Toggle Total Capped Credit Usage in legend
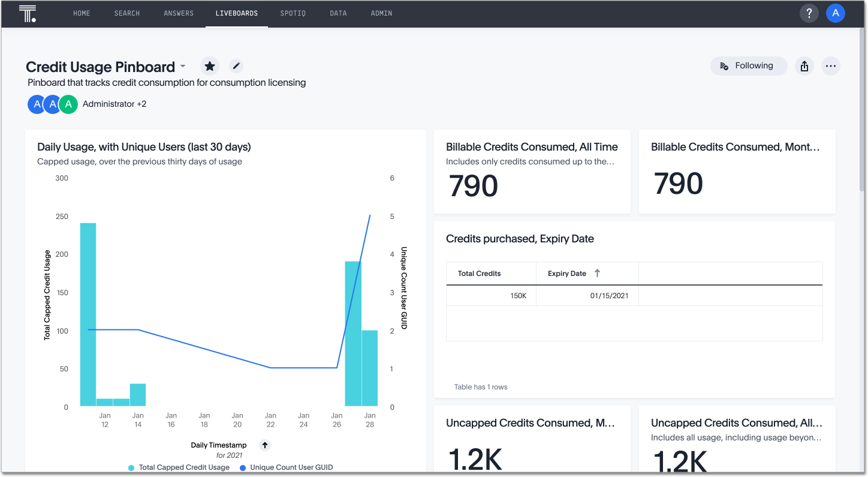The image size is (868, 477). pos(178,467)
